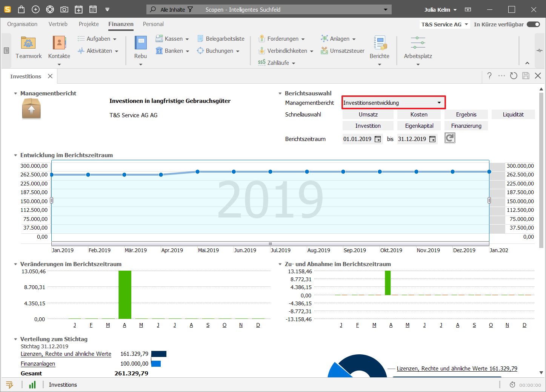Open the start date calendar picker
This screenshot has width=546, height=392.
378,139
